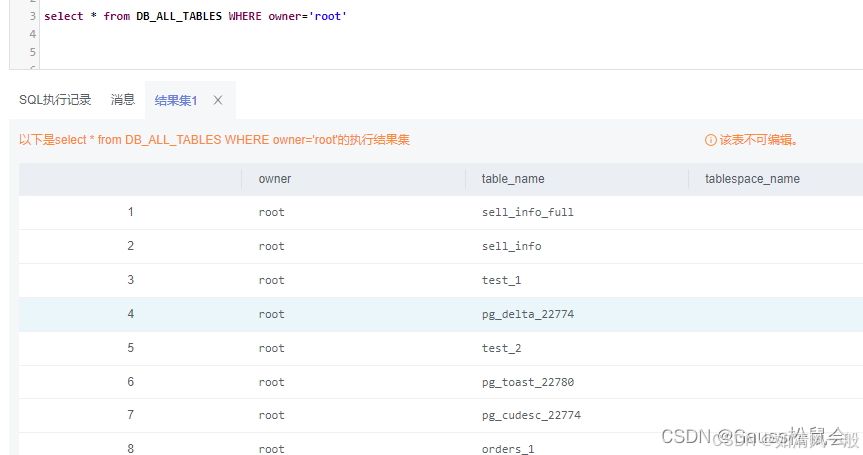The height and width of the screenshot is (455, 863).
Task: Select the highlighted pg_delta_22774 cell
Action: click(527, 314)
